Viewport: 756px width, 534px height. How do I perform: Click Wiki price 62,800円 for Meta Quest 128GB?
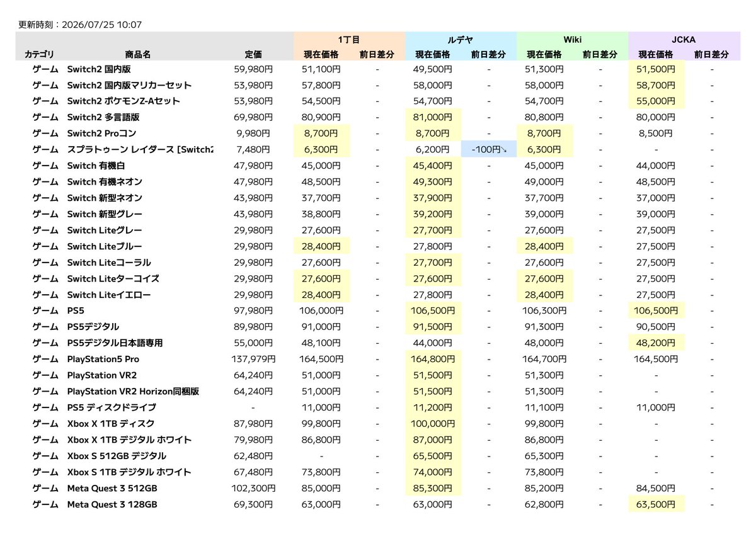[544, 504]
